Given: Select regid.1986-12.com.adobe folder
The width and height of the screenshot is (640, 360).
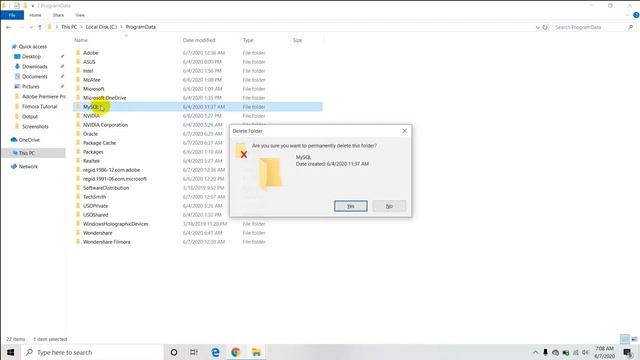Looking at the screenshot, I should pyautogui.click(x=111, y=170).
